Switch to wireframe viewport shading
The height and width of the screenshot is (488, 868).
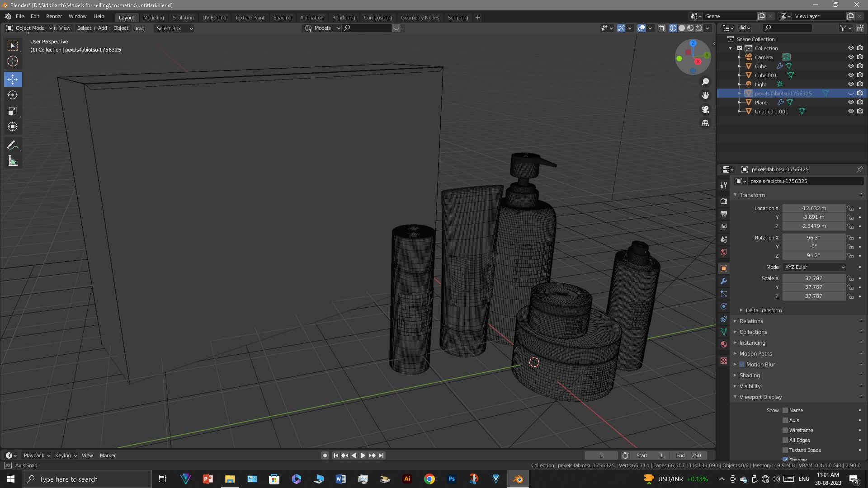coord(673,28)
